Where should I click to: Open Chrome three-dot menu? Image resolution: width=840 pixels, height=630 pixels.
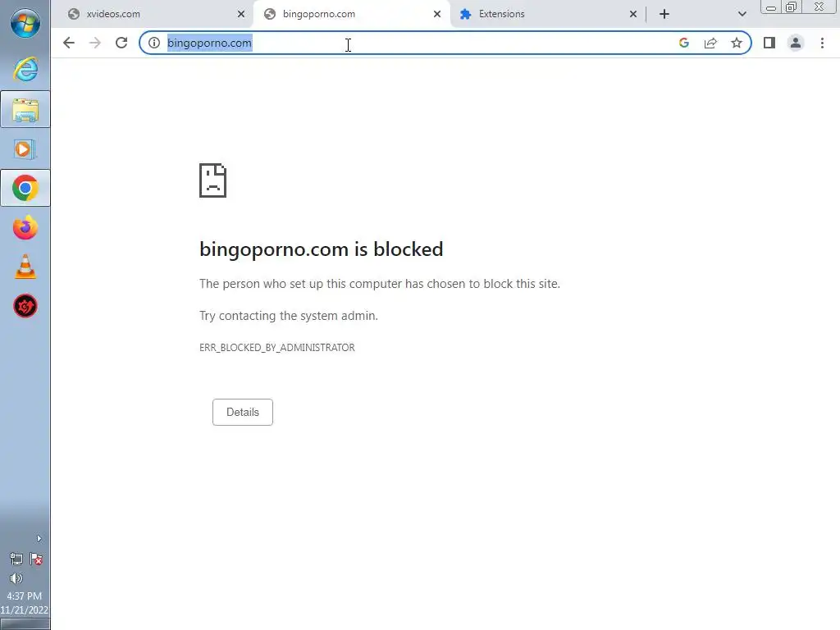[x=822, y=43]
